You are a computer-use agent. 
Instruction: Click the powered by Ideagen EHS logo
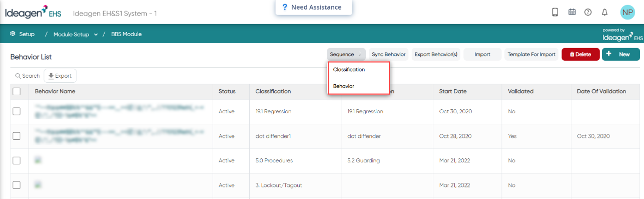pyautogui.click(x=622, y=35)
